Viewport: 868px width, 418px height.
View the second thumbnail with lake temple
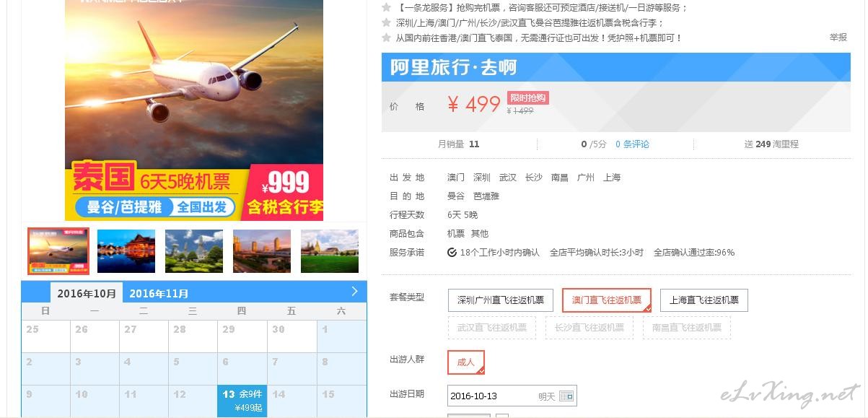[x=126, y=251]
